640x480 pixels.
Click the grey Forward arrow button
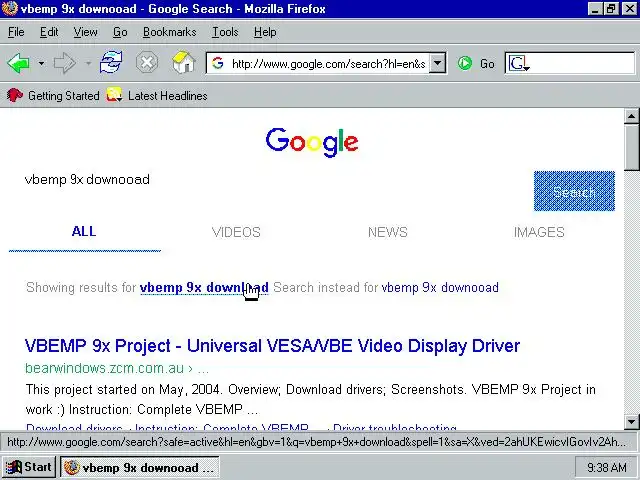point(64,63)
